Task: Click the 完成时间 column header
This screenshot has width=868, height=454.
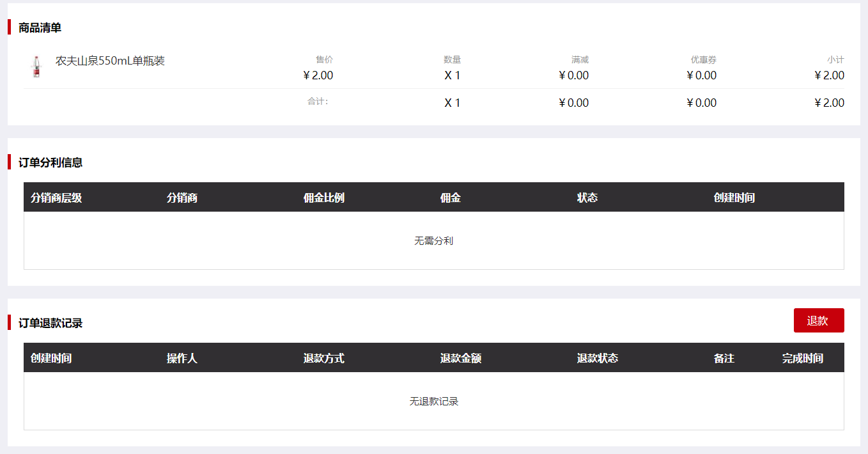Action: 803,358
